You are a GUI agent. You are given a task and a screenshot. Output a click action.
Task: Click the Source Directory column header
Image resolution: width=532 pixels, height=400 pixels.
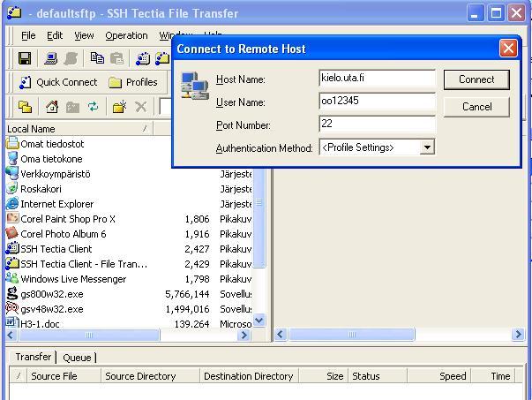pyautogui.click(x=150, y=376)
